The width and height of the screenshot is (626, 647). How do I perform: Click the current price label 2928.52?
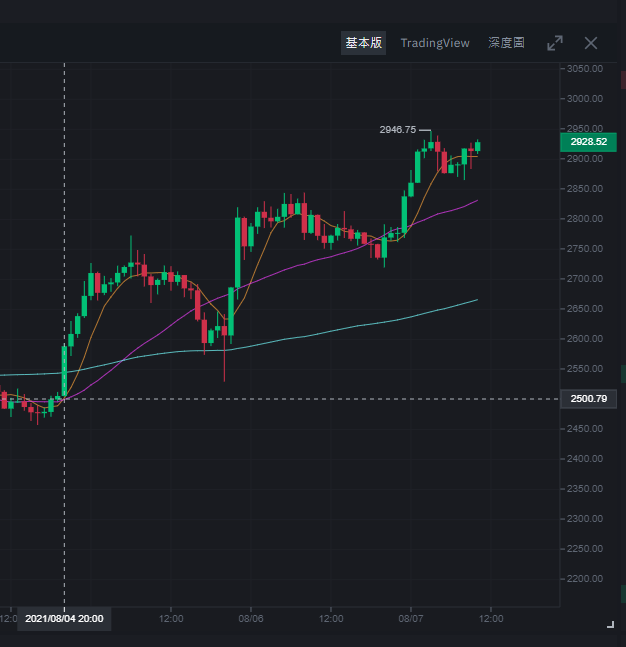(588, 142)
